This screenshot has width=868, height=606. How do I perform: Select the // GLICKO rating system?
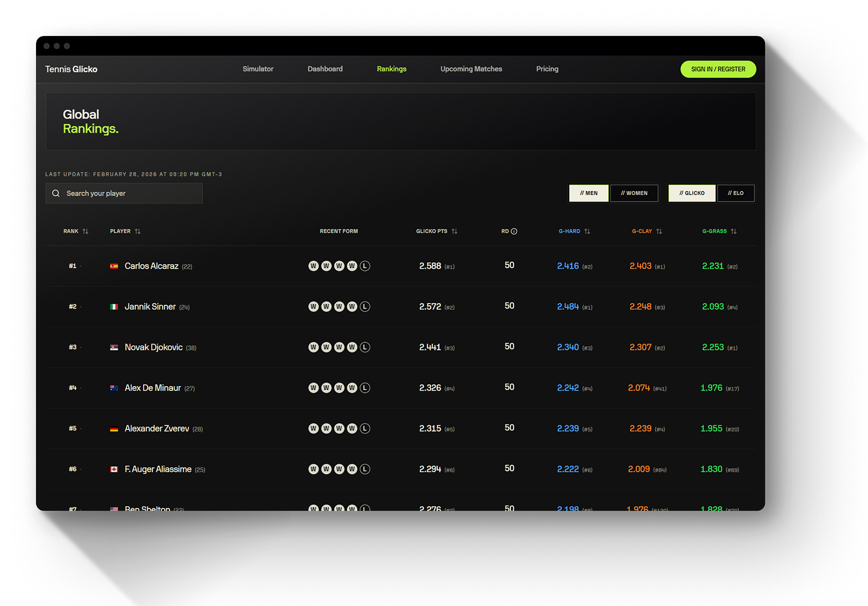pos(692,193)
